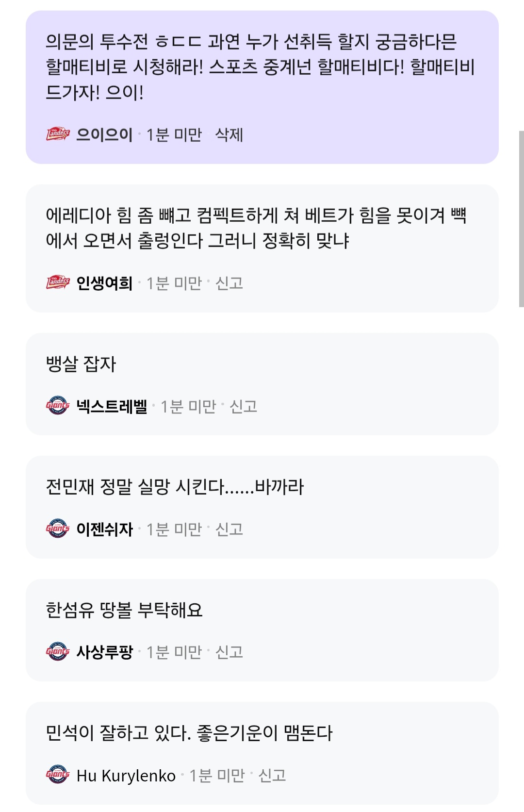Open 사상루팡 user profile name
This screenshot has height=812, width=524.
coord(104,652)
